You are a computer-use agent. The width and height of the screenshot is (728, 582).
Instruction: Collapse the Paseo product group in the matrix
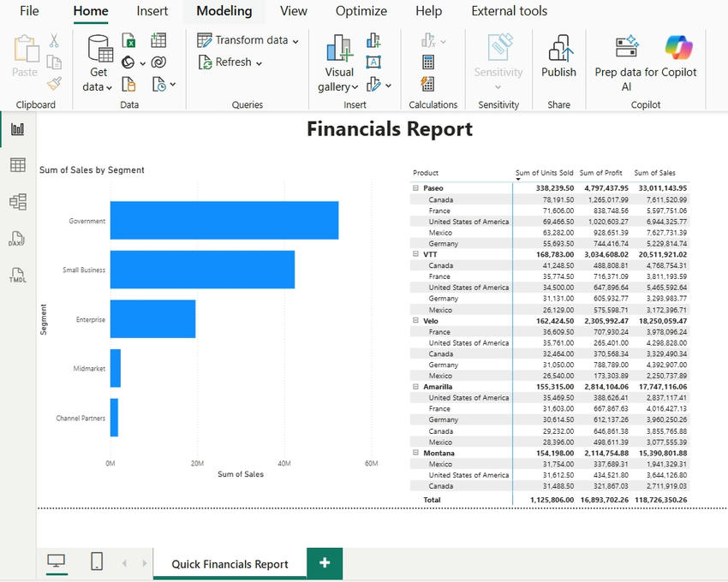(418, 187)
